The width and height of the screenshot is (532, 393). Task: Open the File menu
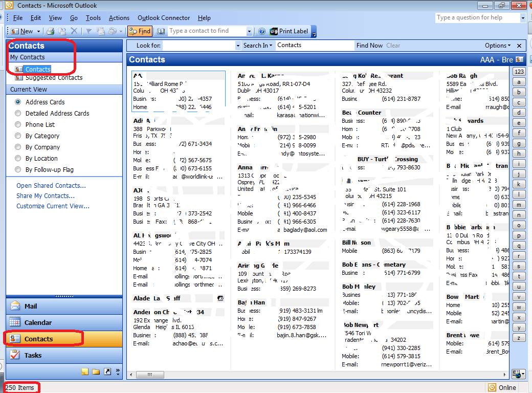coord(17,18)
